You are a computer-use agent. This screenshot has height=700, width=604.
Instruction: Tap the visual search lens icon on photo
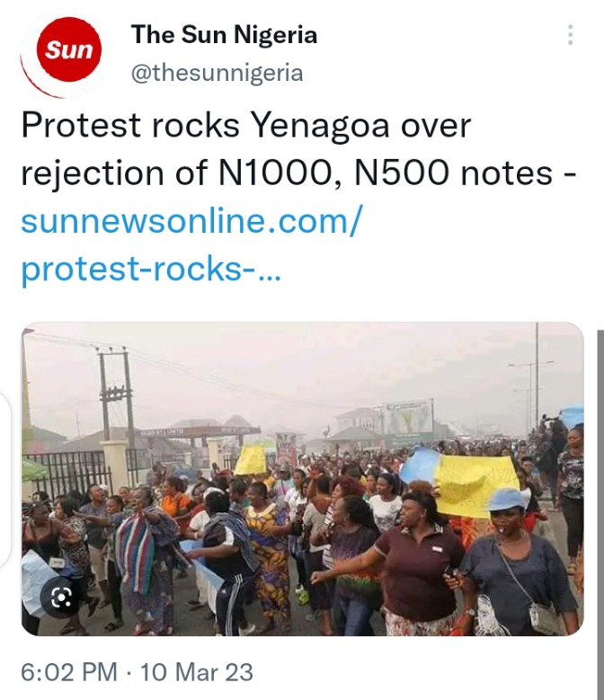58,596
